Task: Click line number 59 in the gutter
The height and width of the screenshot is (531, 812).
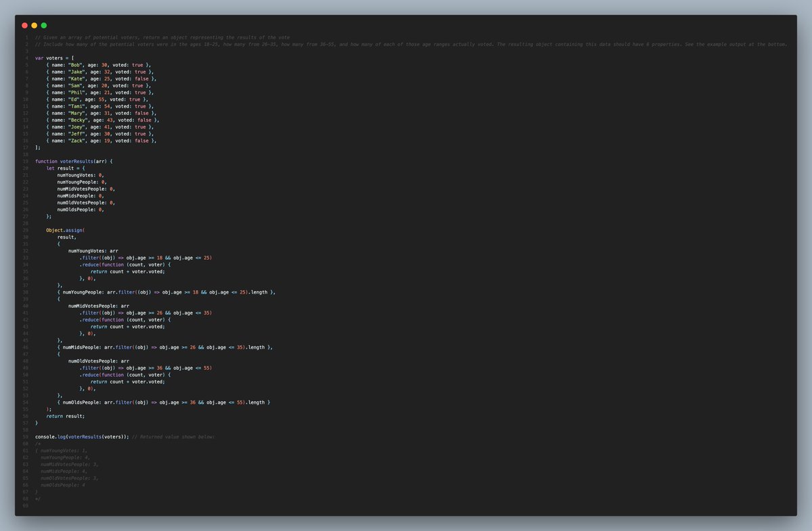Action: coord(26,436)
